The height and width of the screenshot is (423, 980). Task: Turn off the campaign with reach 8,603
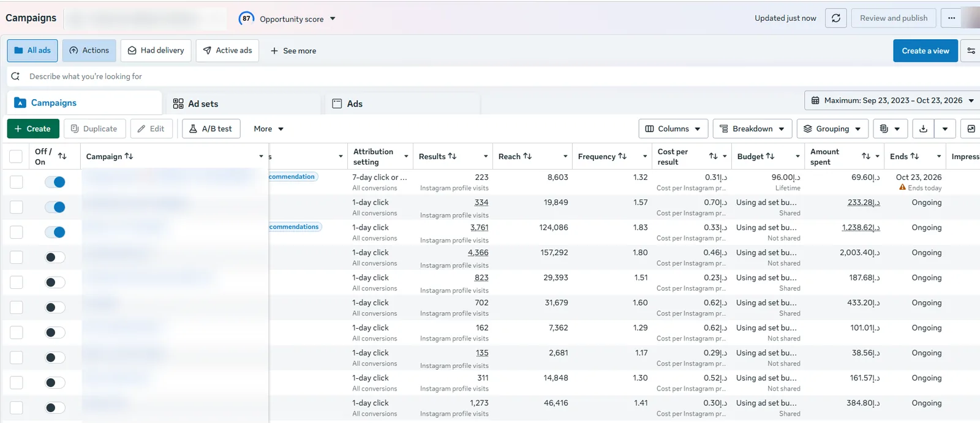pyautogui.click(x=55, y=182)
